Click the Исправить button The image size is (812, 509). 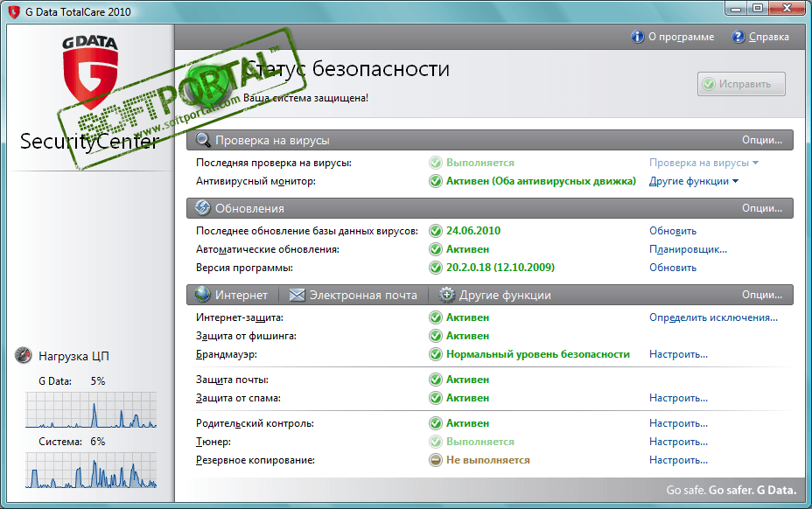point(741,84)
